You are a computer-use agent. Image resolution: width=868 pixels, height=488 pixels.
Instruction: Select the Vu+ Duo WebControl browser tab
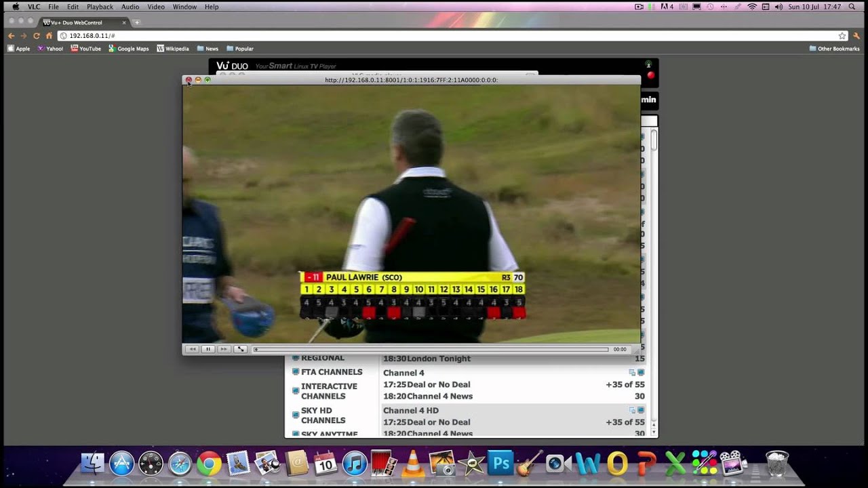click(x=83, y=22)
